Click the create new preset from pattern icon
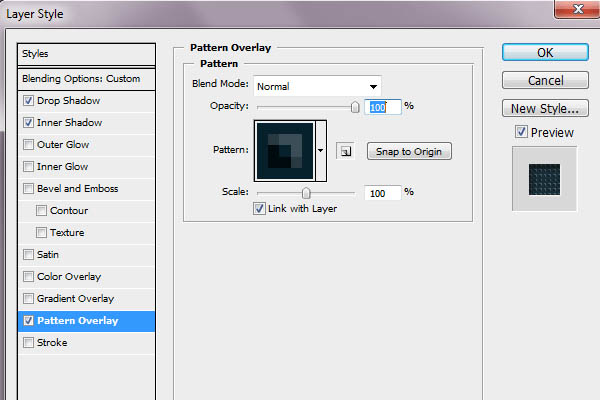 coord(345,151)
